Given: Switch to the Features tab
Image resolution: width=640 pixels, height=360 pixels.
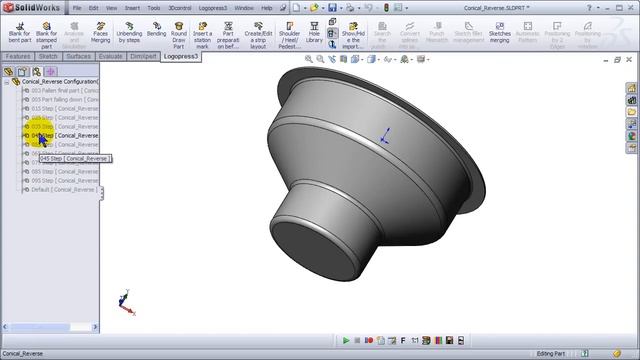Looking at the screenshot, I should point(18,56).
